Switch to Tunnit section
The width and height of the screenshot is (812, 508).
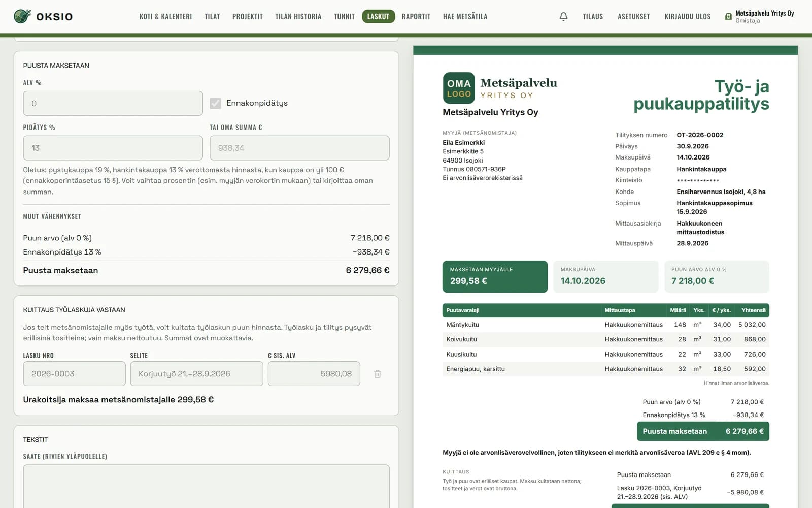344,17
